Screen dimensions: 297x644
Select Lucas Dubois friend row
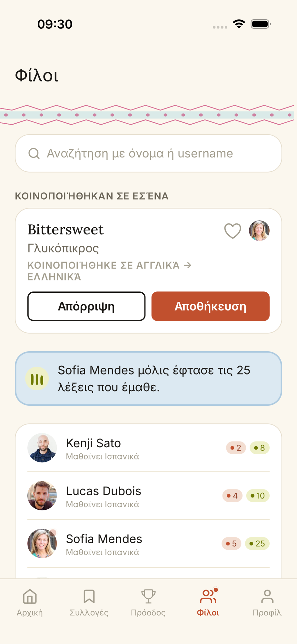pos(148,496)
